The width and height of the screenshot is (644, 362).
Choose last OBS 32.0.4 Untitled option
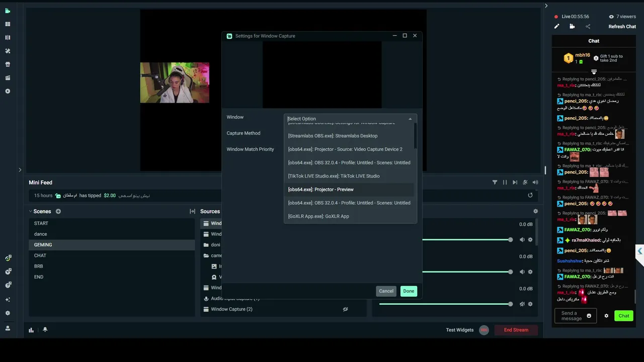pyautogui.click(x=349, y=203)
